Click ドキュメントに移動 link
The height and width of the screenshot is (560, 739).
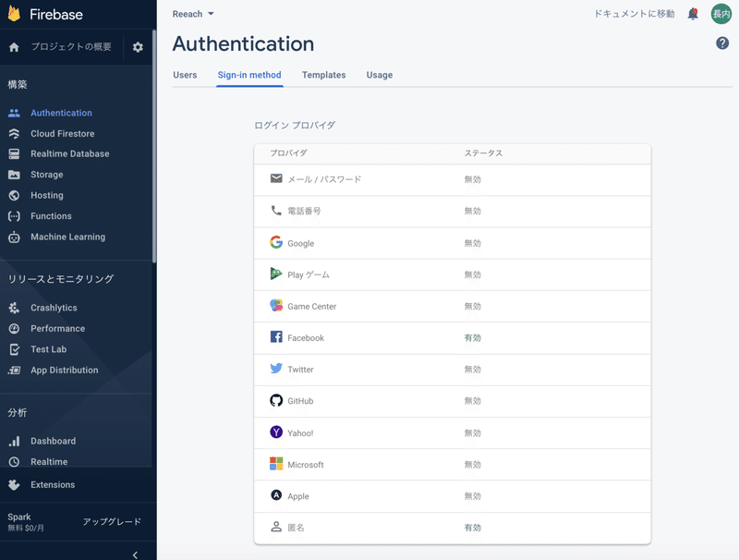point(634,14)
